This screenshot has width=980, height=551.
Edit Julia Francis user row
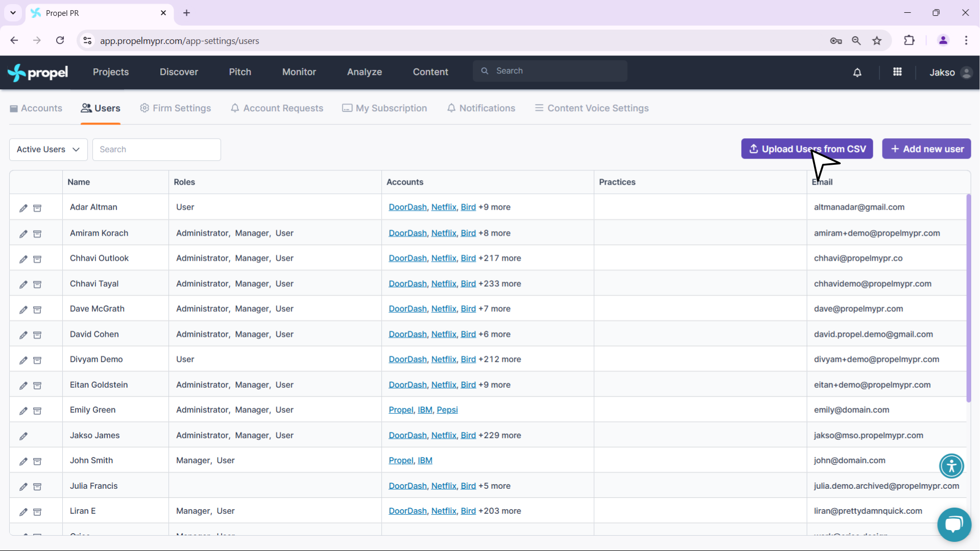tap(23, 487)
